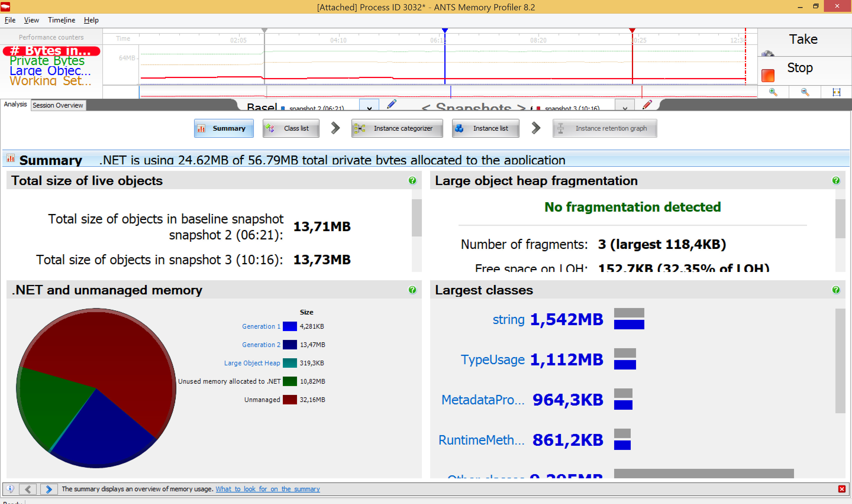Image resolution: width=852 pixels, height=504 pixels.
Task: Click the Unused memory green swatch
Action: click(290, 381)
